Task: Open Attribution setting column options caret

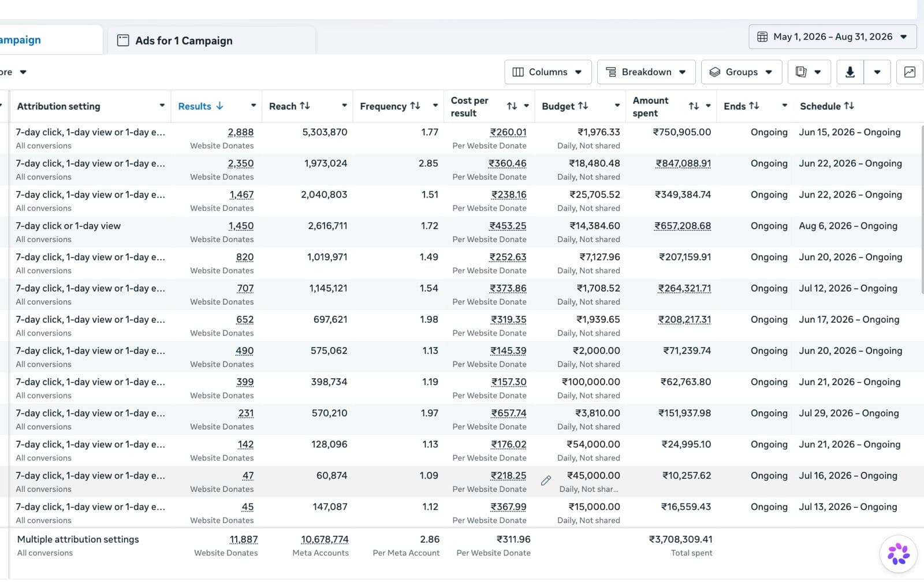Action: 162,106
